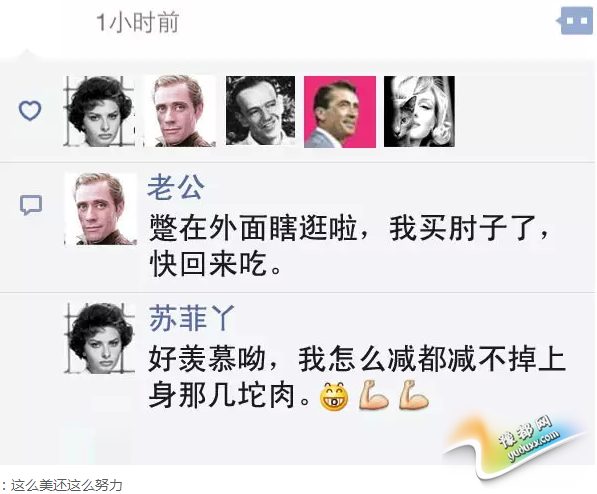Tap the grinning face emoji in comment
The image size is (597, 494).
pos(334,396)
